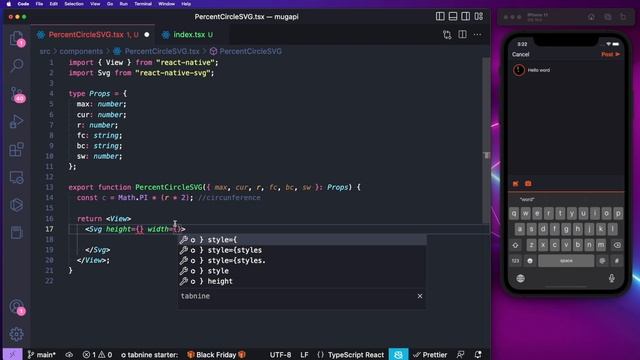The height and width of the screenshot is (360, 640).
Task: Change file encoding UTF-8
Action: click(280, 355)
